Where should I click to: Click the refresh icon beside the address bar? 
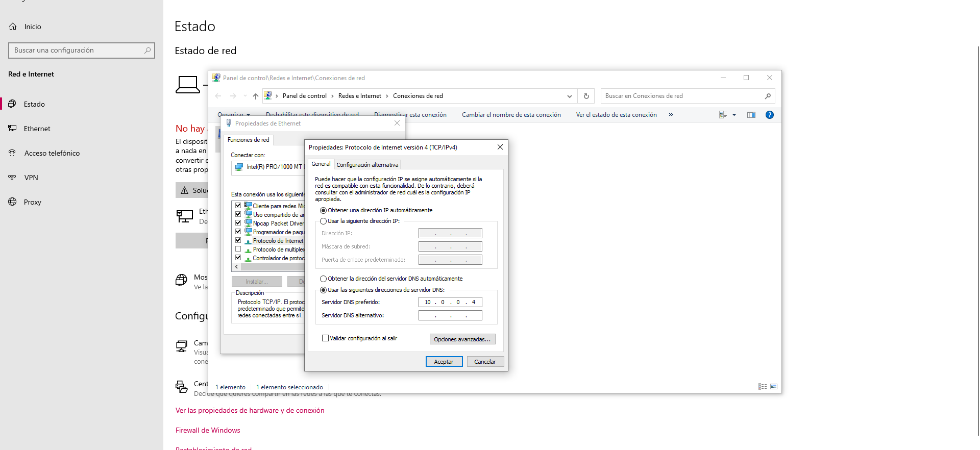(586, 96)
